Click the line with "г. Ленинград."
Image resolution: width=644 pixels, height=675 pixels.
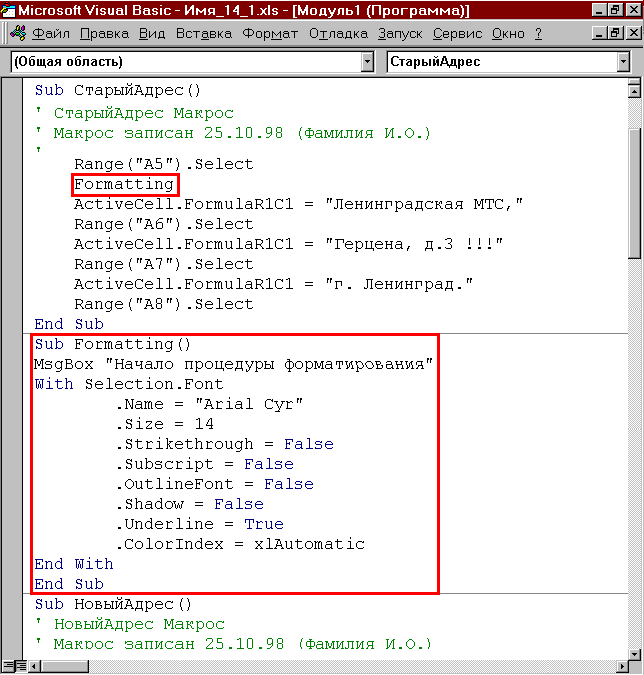273,284
